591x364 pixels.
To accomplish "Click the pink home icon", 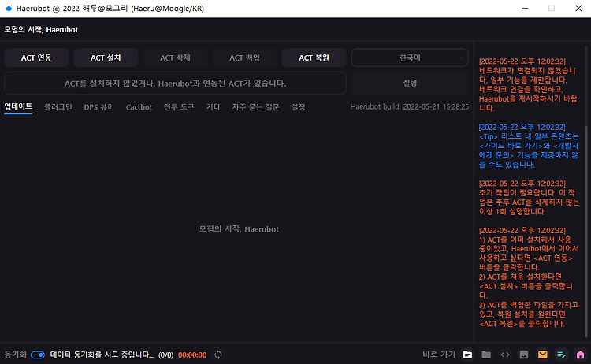I will tap(581, 355).
